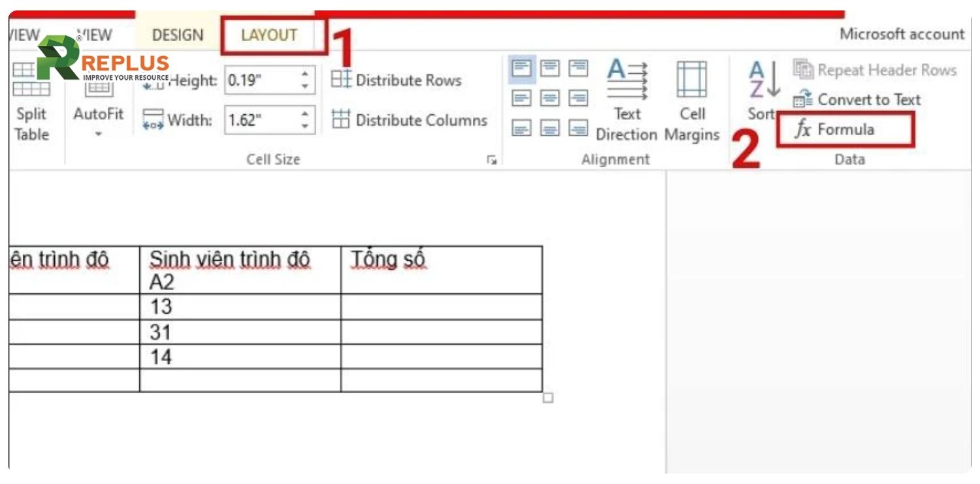Click Distribute Rows
This screenshot has height=484, width=980.
[x=397, y=80]
